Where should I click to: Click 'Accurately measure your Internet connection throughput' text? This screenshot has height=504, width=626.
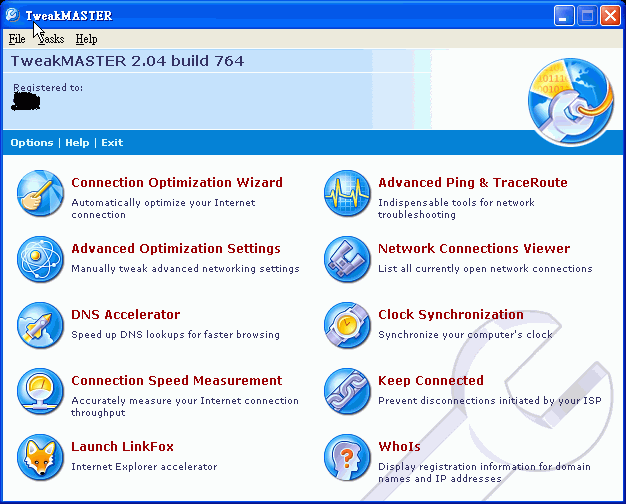pos(185,406)
